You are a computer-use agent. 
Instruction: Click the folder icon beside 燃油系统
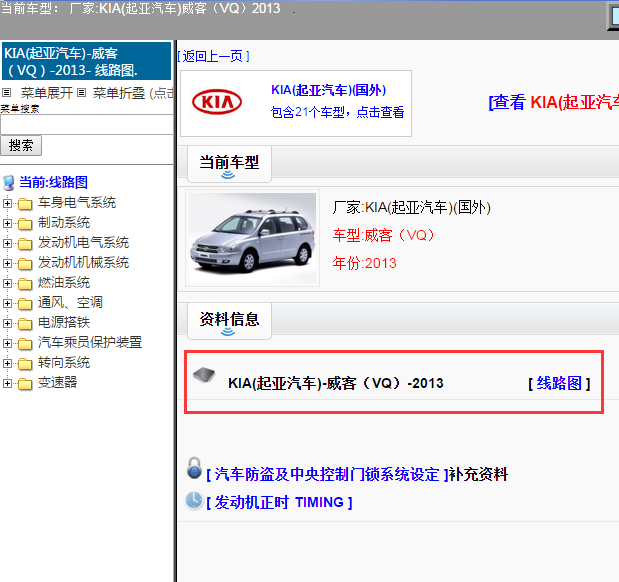pyautogui.click(x=25, y=284)
